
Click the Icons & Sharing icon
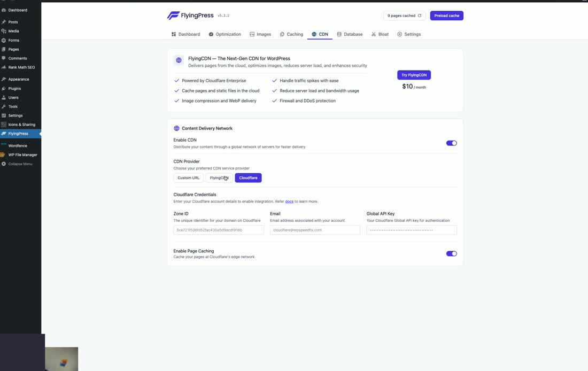[4, 125]
